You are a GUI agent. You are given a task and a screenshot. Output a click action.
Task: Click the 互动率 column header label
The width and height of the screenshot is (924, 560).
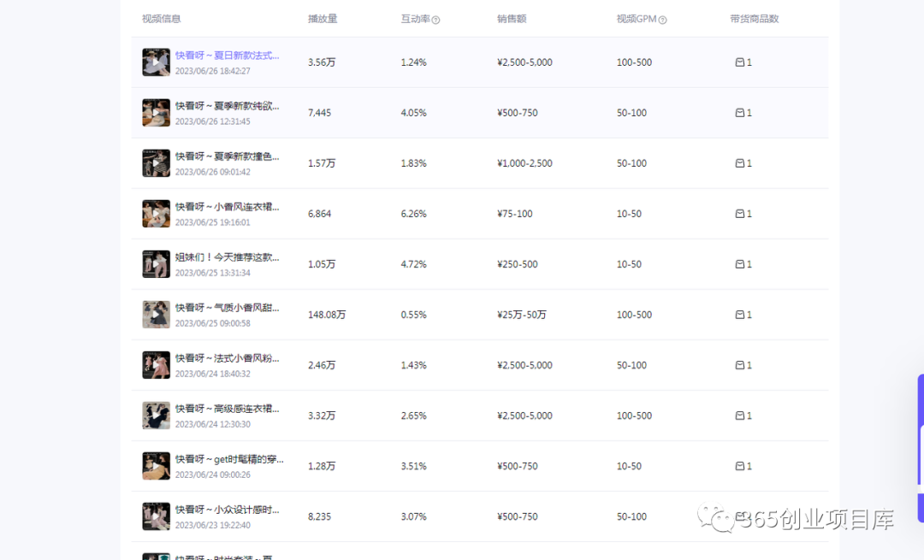coord(416,19)
